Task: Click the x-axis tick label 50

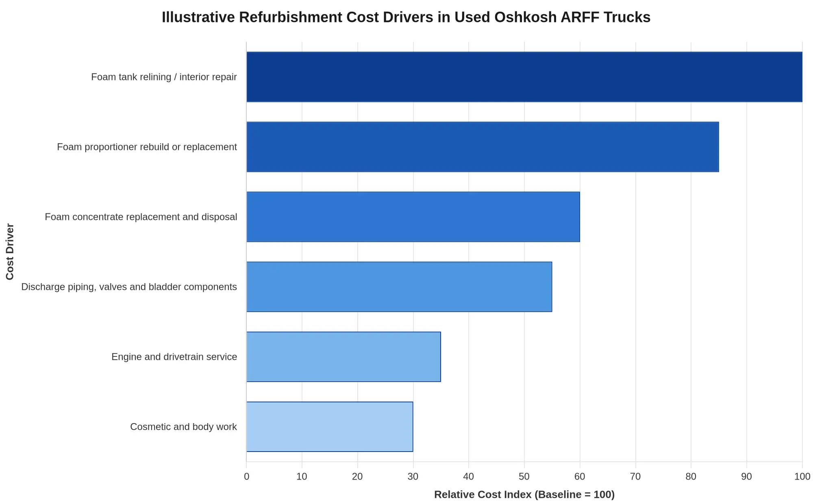Action: [524, 477]
